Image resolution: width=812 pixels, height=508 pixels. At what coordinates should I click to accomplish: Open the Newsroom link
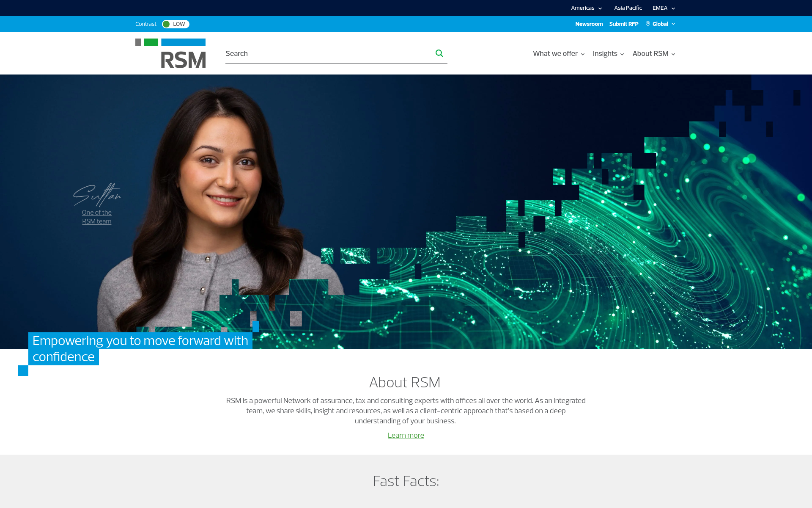point(589,24)
